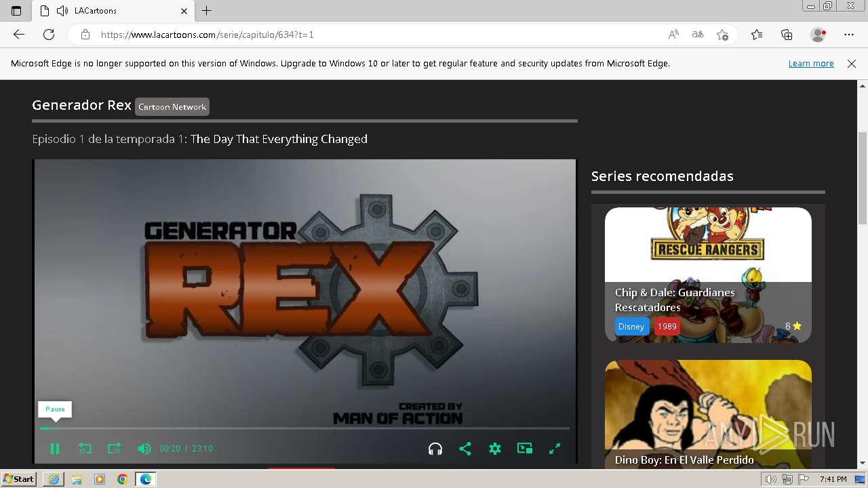Open File Explorer from taskbar
The width and height of the screenshot is (868, 488).
[77, 479]
